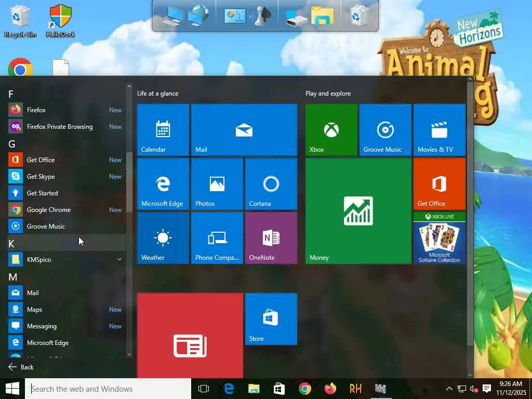Open the chess piece icon in the dock
The width and height of the screenshot is (532, 399).
coord(260,16)
